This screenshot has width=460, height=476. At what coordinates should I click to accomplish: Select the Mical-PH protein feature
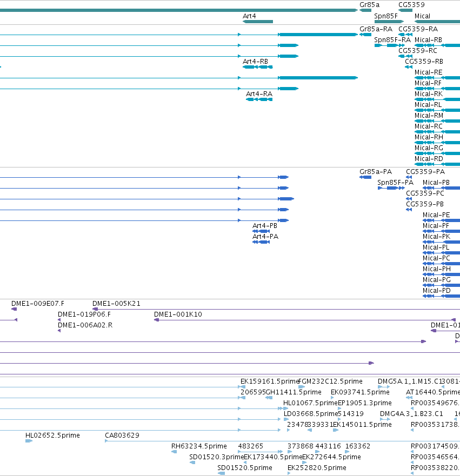coord(441,274)
